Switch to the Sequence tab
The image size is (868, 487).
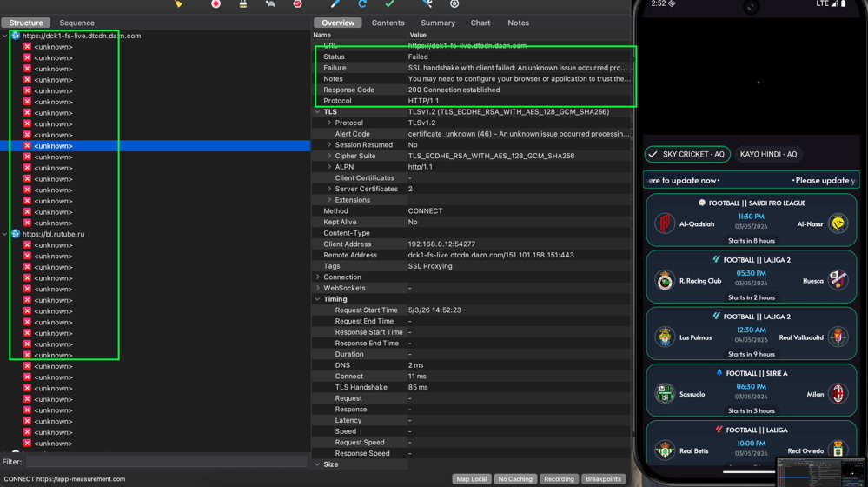[x=77, y=23]
